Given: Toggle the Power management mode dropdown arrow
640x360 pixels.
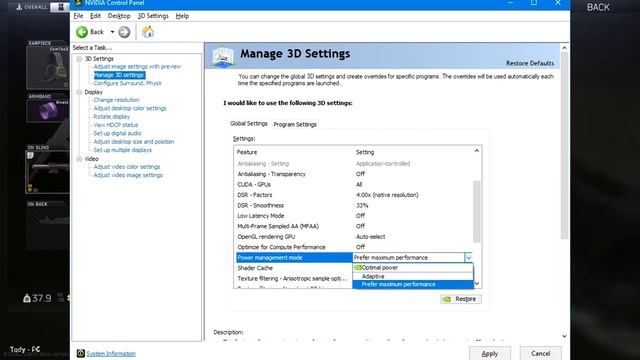Looking at the screenshot, I should click(x=468, y=258).
